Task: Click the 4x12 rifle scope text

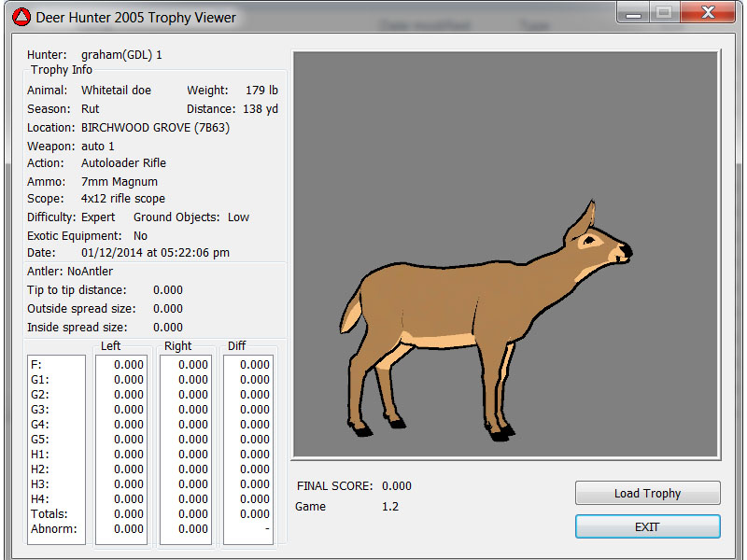Action: click(123, 199)
